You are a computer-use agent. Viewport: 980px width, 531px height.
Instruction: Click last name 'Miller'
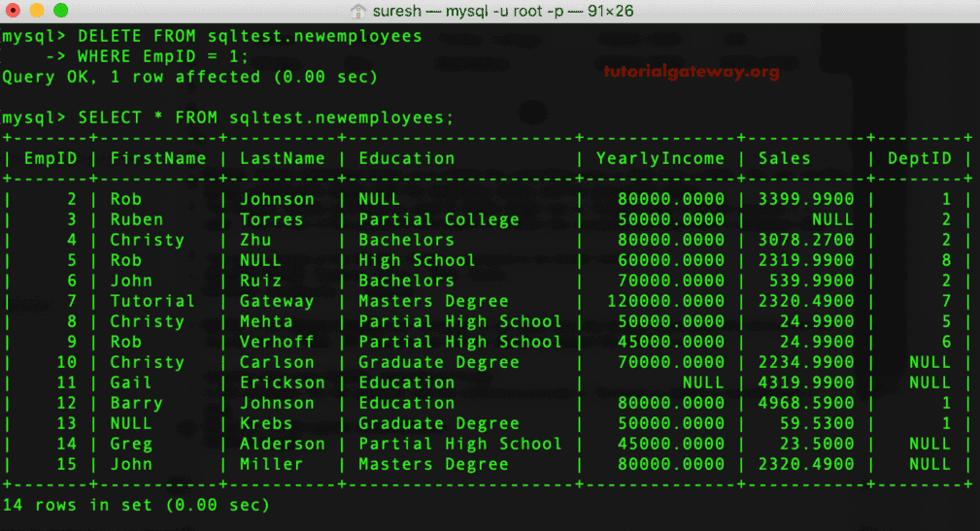click(271, 465)
